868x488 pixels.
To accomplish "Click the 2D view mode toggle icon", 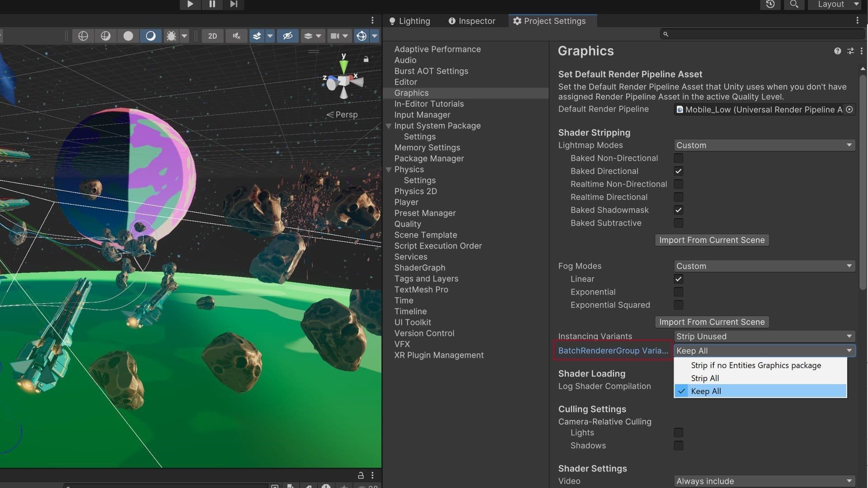I will coord(212,35).
